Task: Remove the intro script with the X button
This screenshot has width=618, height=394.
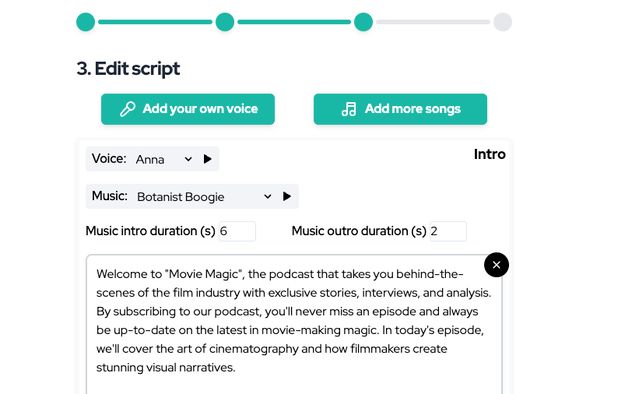Action: [496, 265]
